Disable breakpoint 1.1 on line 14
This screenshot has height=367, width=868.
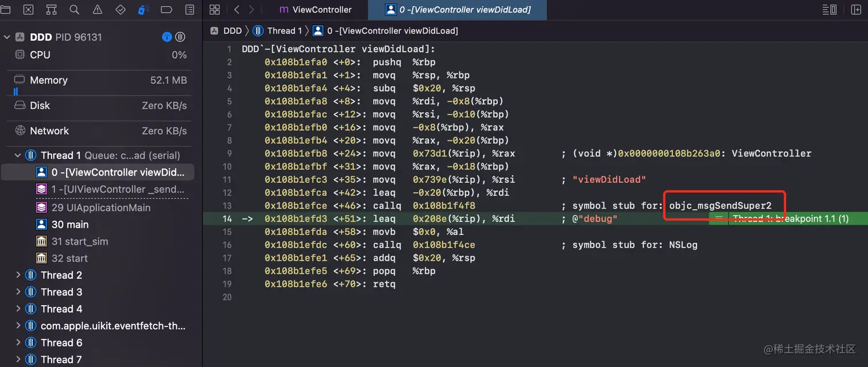[718, 218]
